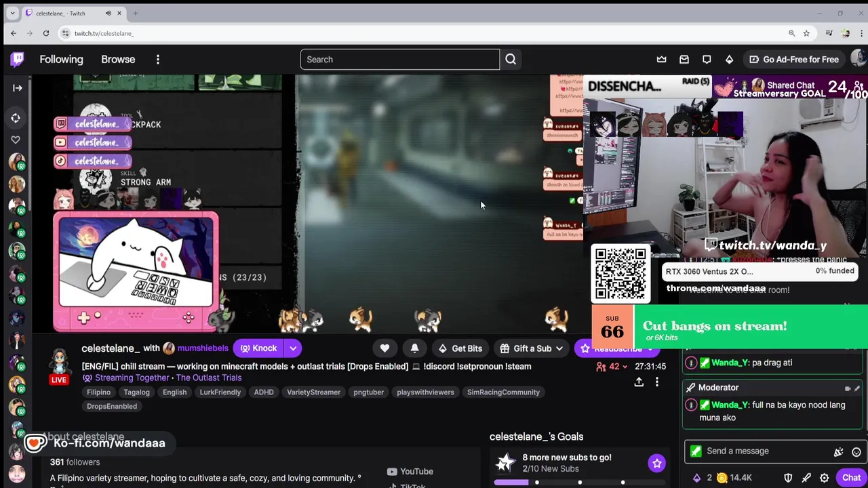Click Knock button

tap(259, 348)
